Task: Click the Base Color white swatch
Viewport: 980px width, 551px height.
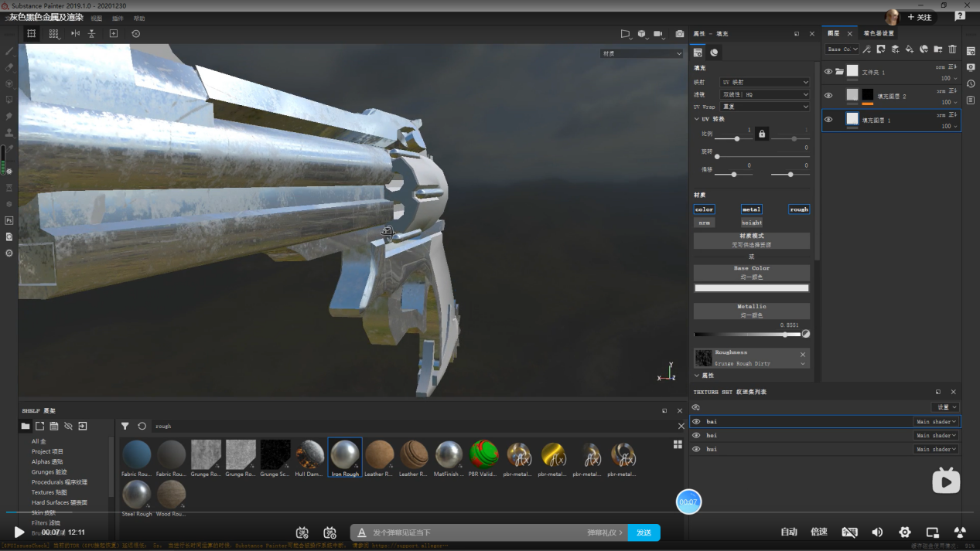Action: coord(751,288)
